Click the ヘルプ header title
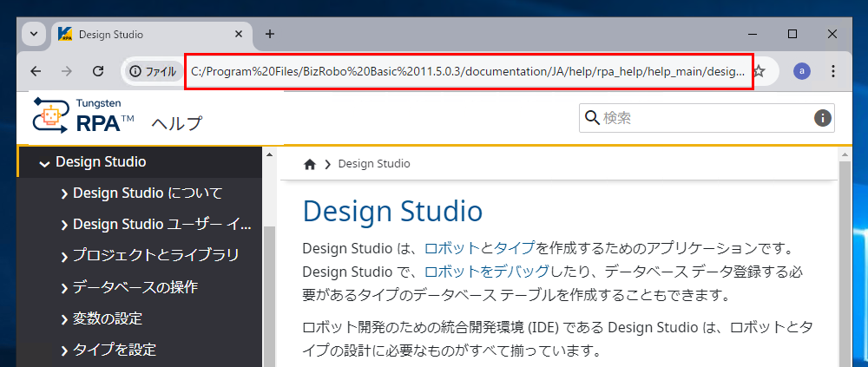Viewport: 868px width, 367px height. click(x=177, y=123)
